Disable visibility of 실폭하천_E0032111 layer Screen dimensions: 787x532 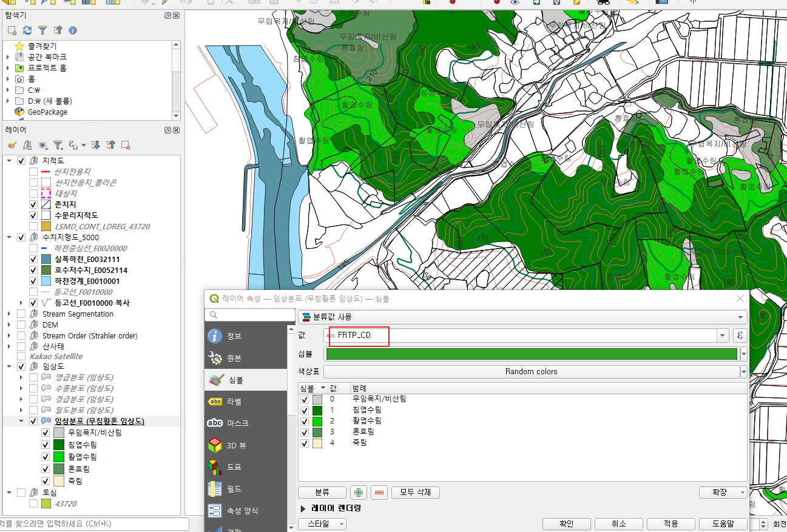pos(33,259)
